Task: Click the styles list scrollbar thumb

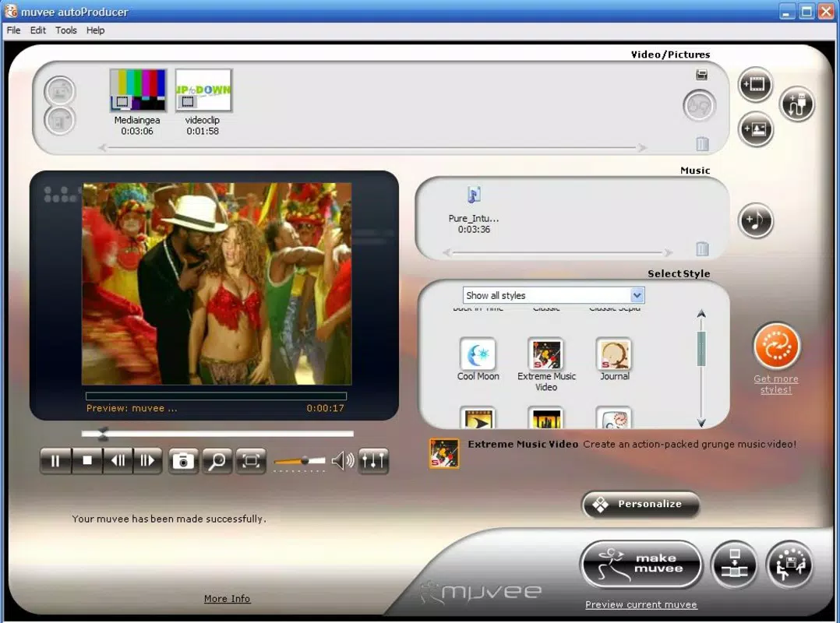Action: pyautogui.click(x=701, y=348)
